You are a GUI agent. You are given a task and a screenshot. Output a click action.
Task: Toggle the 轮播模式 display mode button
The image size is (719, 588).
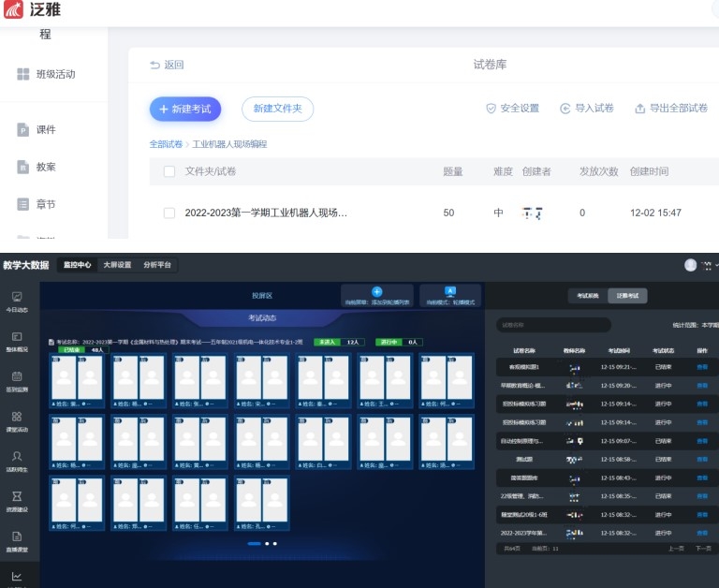[x=450, y=292]
